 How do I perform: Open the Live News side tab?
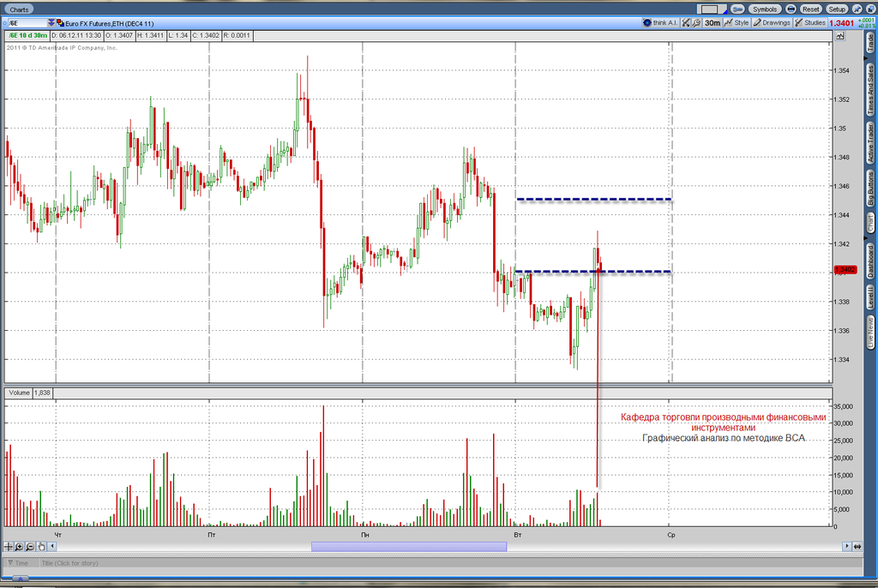[x=870, y=333]
